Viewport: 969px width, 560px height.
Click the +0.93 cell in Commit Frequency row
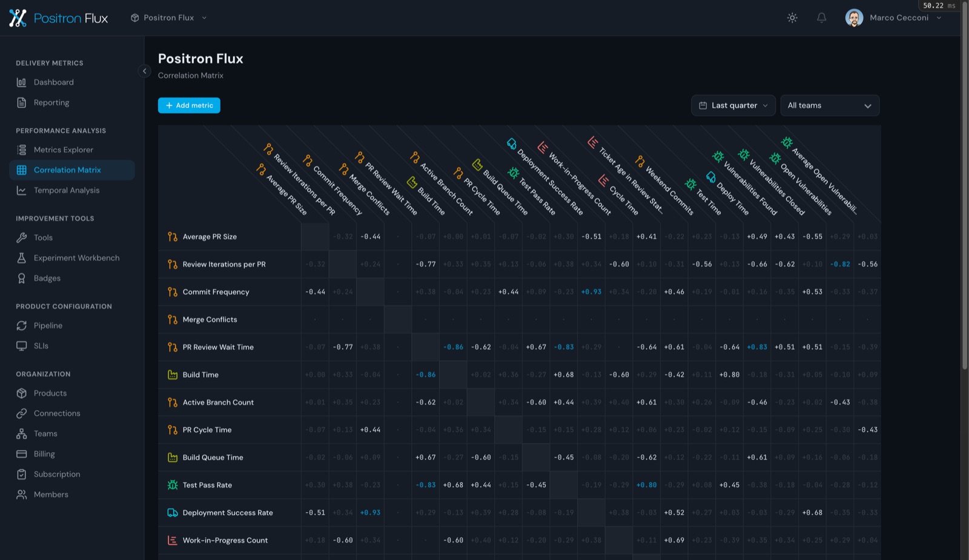click(x=591, y=292)
